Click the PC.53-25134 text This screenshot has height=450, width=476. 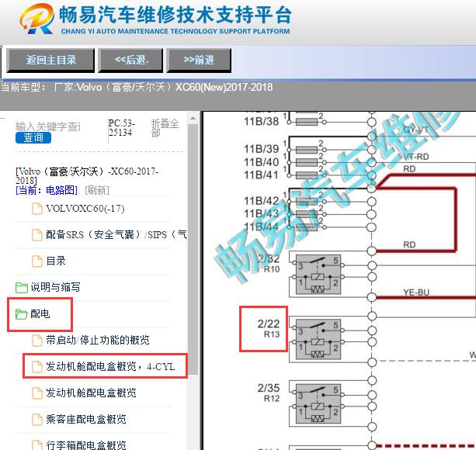tap(121, 128)
